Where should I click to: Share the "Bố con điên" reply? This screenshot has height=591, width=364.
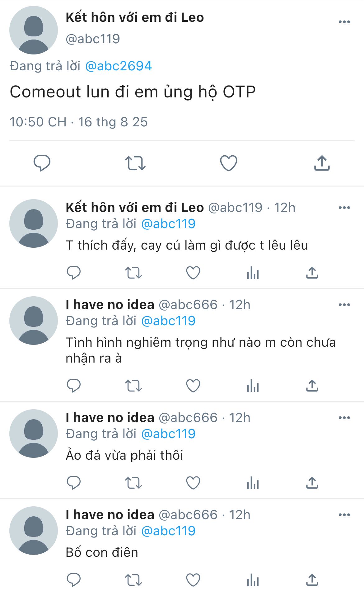click(x=312, y=580)
